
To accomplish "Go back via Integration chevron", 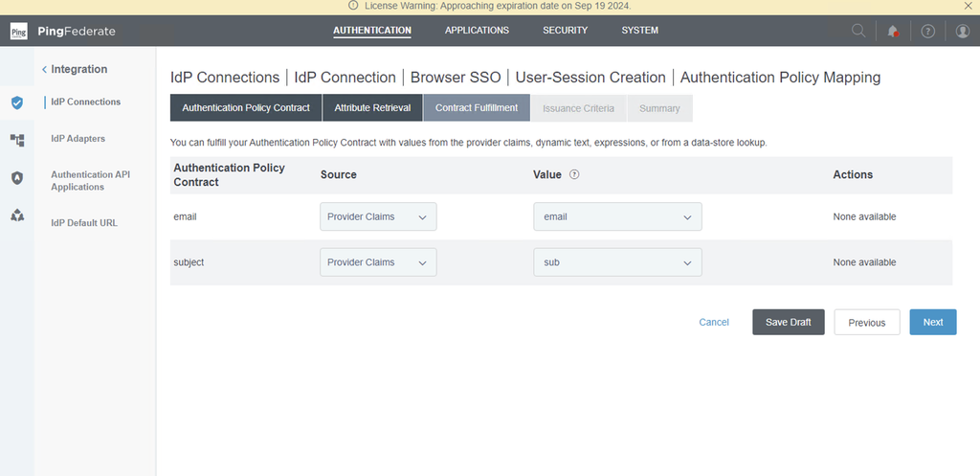I will 44,69.
